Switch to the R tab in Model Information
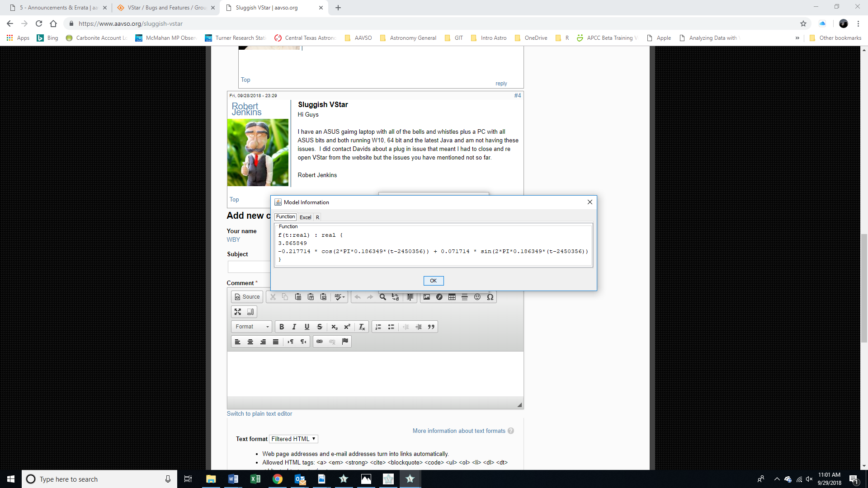The image size is (868, 488). pos(317,217)
